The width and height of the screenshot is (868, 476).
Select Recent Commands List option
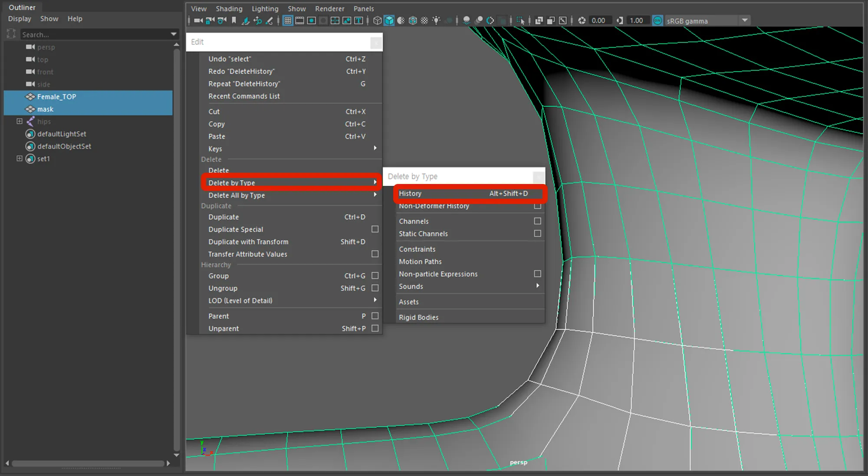point(244,96)
